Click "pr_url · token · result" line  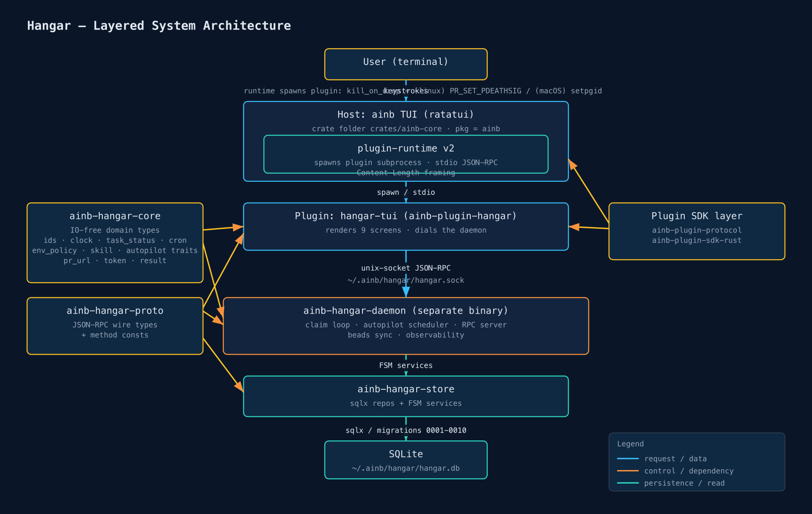[115, 261]
